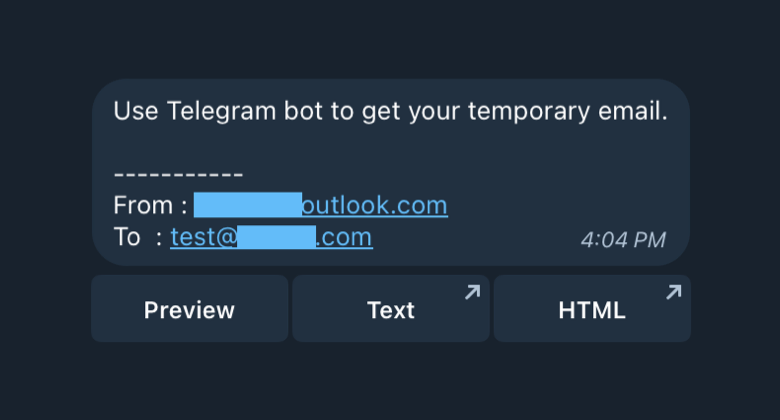780x420 pixels.
Task: Open the Preview button under the message
Action: [x=190, y=309]
